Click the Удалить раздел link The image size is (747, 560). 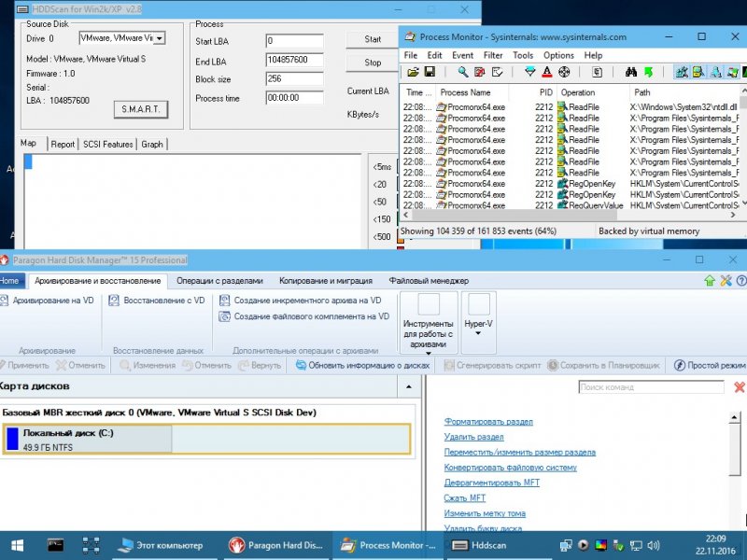pos(474,437)
